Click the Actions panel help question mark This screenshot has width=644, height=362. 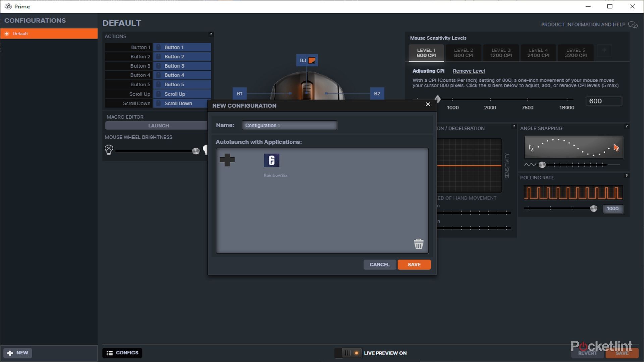pos(211,34)
